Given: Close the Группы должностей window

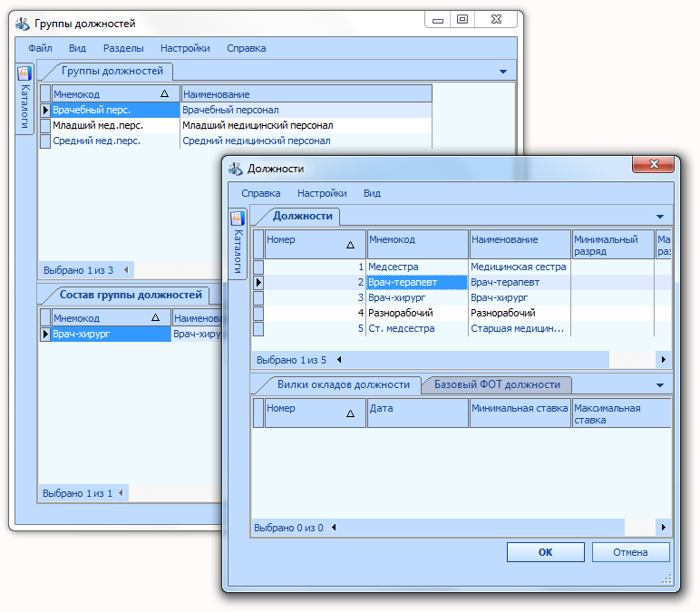Looking at the screenshot, I should pyautogui.click(x=496, y=19).
